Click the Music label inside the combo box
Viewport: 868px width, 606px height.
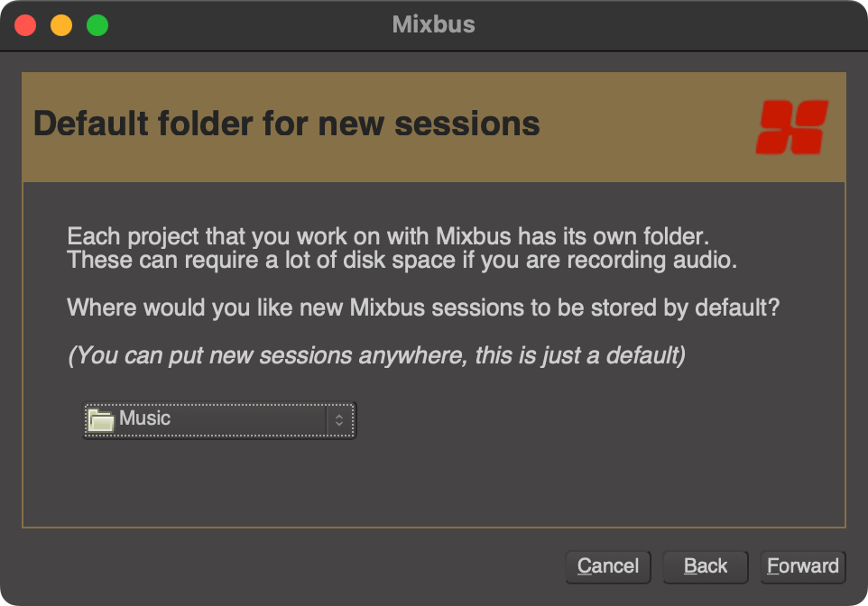[146, 418]
